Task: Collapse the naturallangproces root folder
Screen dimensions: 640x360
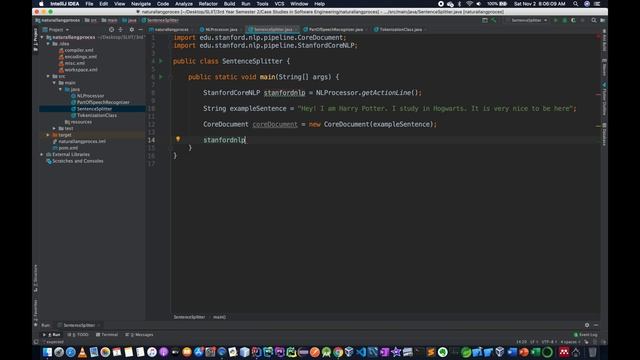Action: (x=42, y=37)
